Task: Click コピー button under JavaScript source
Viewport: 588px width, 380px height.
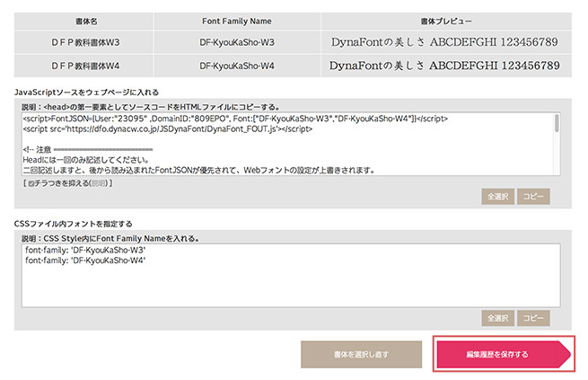Action: click(533, 197)
